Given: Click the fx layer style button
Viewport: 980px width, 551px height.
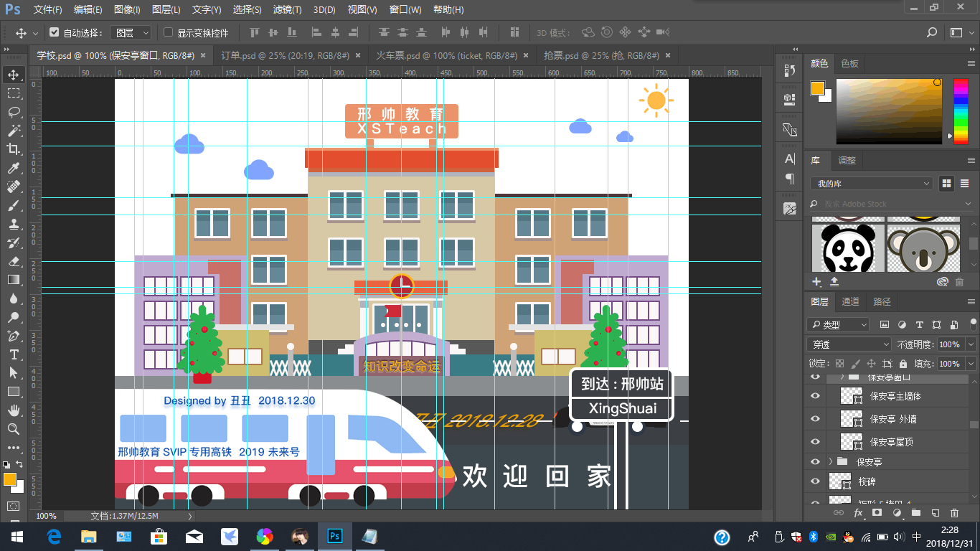Looking at the screenshot, I should point(858,513).
